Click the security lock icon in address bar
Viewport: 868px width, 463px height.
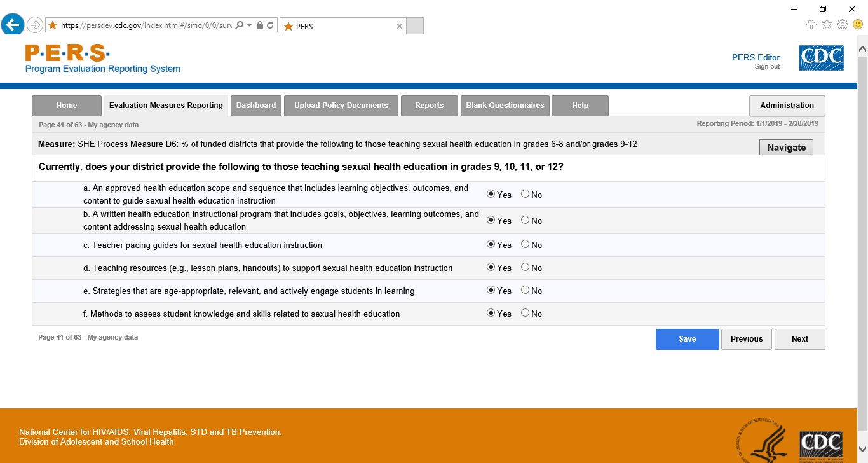(260, 25)
